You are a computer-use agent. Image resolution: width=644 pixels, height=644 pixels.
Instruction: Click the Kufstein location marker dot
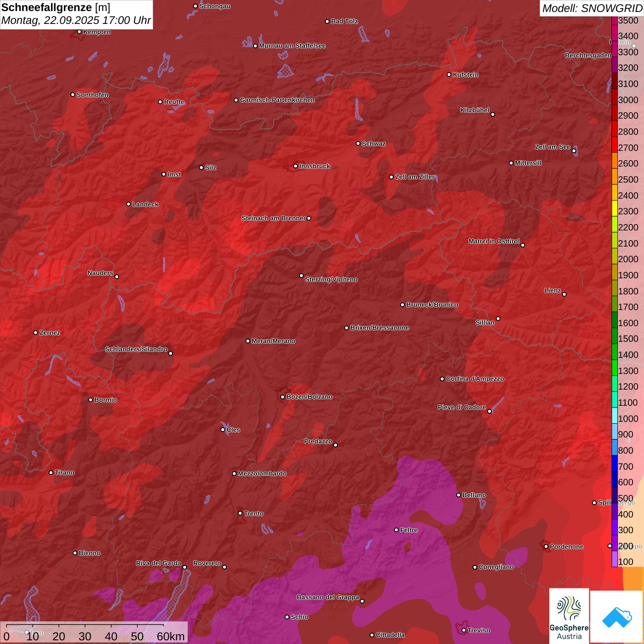pos(449,75)
